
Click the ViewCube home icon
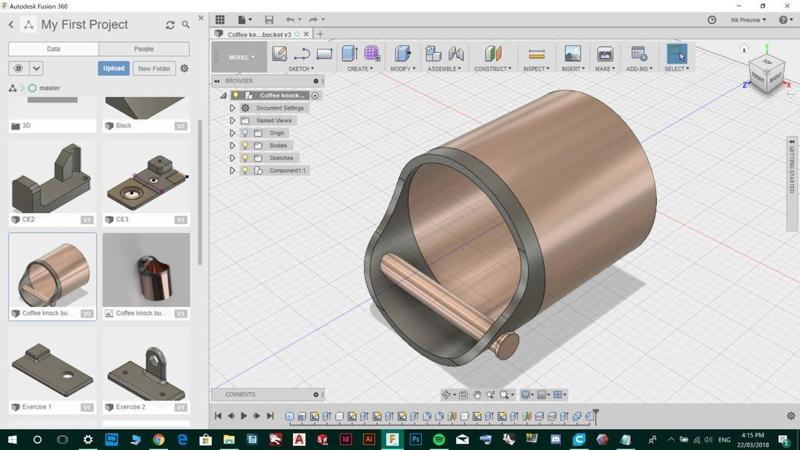pyautogui.click(x=744, y=49)
